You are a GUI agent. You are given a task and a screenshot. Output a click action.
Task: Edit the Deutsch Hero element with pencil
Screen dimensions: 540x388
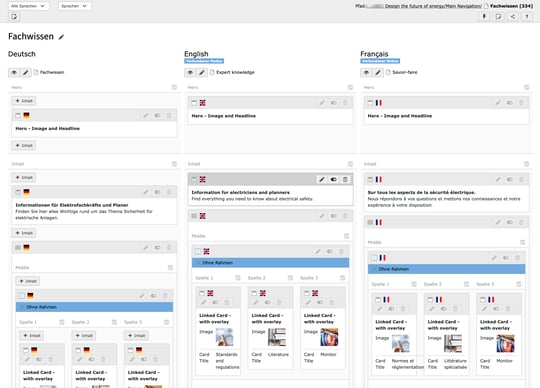pyautogui.click(x=146, y=115)
